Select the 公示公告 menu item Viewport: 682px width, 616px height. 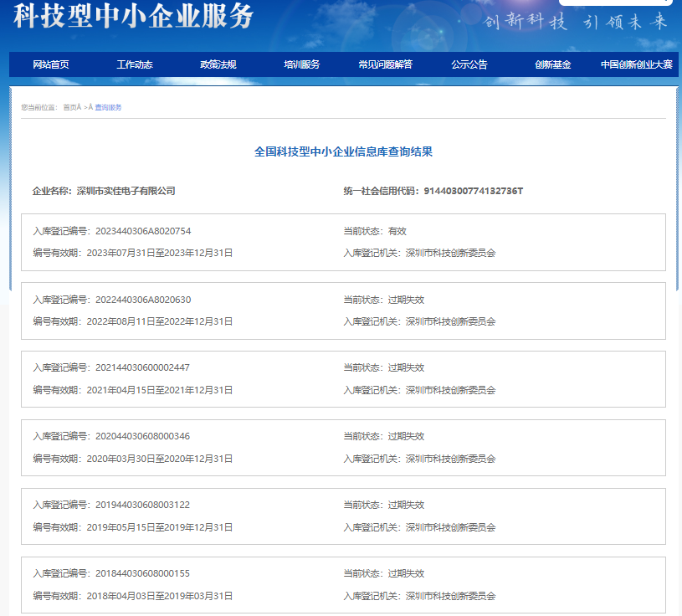click(470, 64)
